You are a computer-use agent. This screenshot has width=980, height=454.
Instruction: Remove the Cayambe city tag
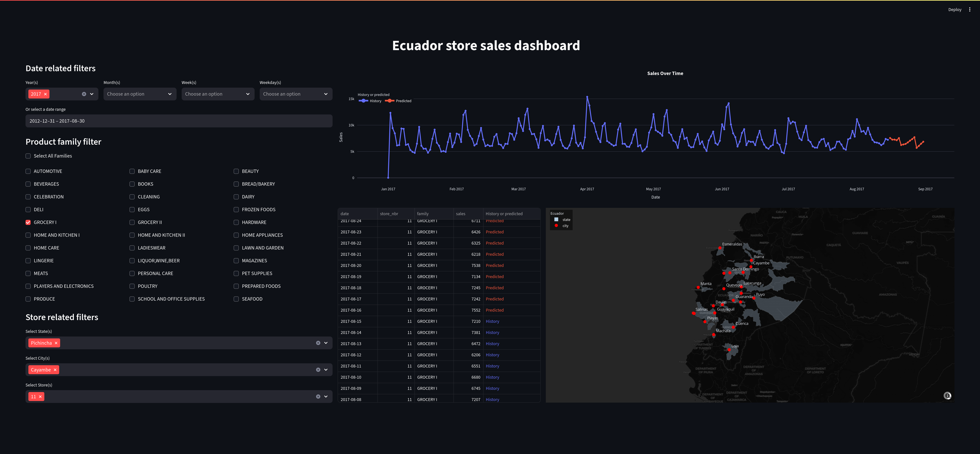[x=55, y=370]
